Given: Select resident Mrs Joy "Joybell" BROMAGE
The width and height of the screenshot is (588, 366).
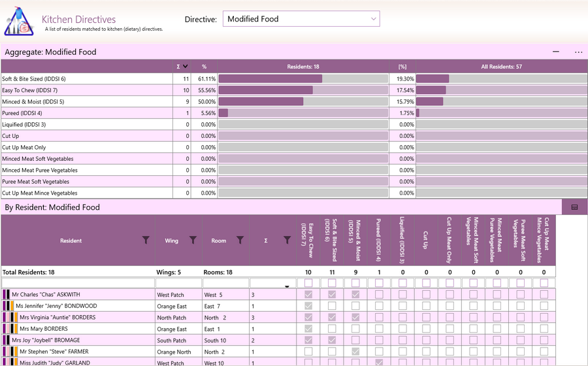Looking at the screenshot, I should pos(46,340).
